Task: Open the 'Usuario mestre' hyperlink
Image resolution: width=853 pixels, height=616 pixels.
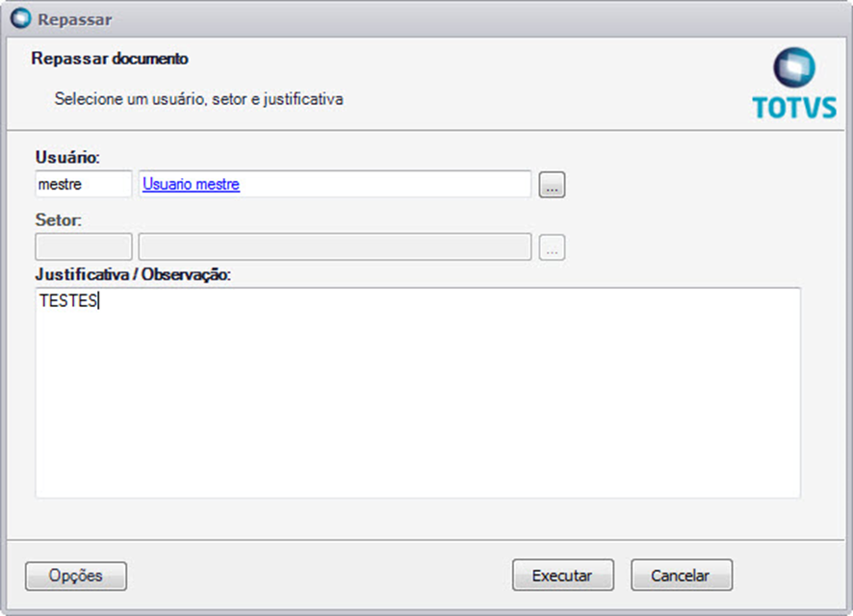Action: pyautogui.click(x=191, y=185)
